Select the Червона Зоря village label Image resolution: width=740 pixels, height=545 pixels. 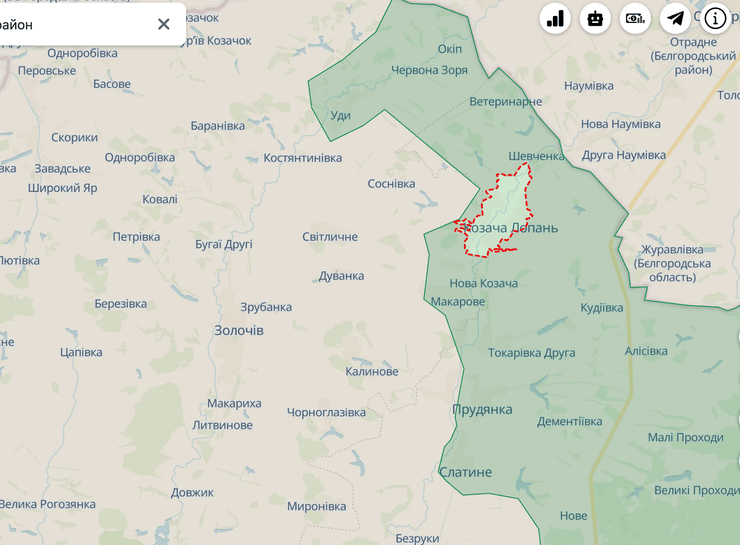click(429, 70)
